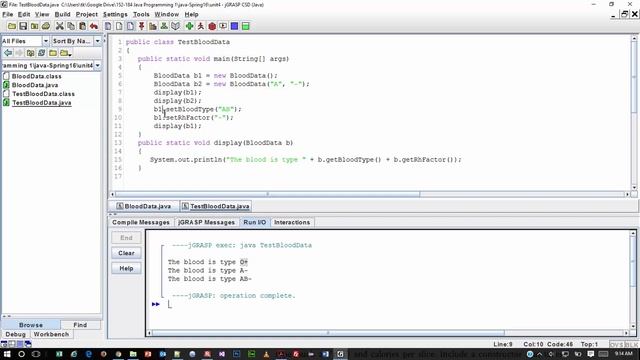The image size is (640, 360).
Task: Show hidden system tray icons chevron
Action: 540,354
